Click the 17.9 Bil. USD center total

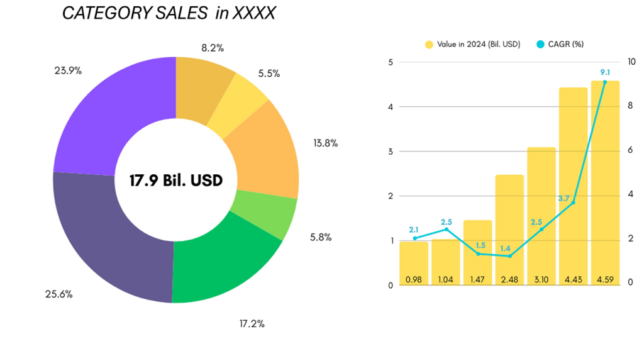coord(175,181)
